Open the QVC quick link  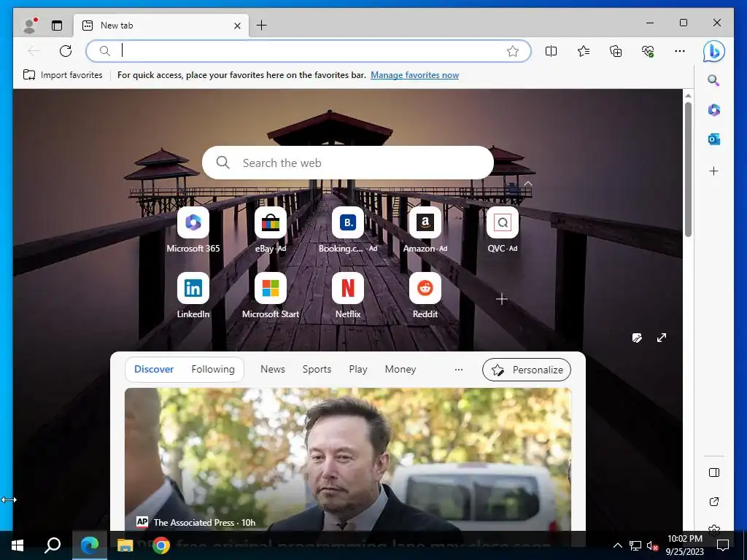(x=502, y=230)
